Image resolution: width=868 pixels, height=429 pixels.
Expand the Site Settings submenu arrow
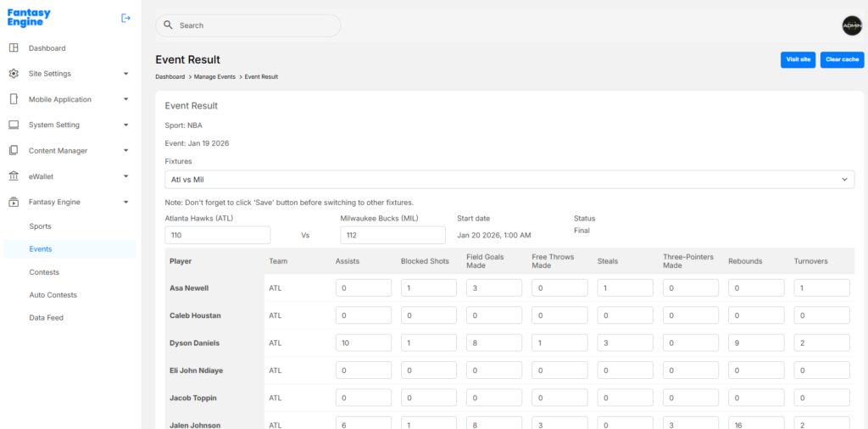125,74
